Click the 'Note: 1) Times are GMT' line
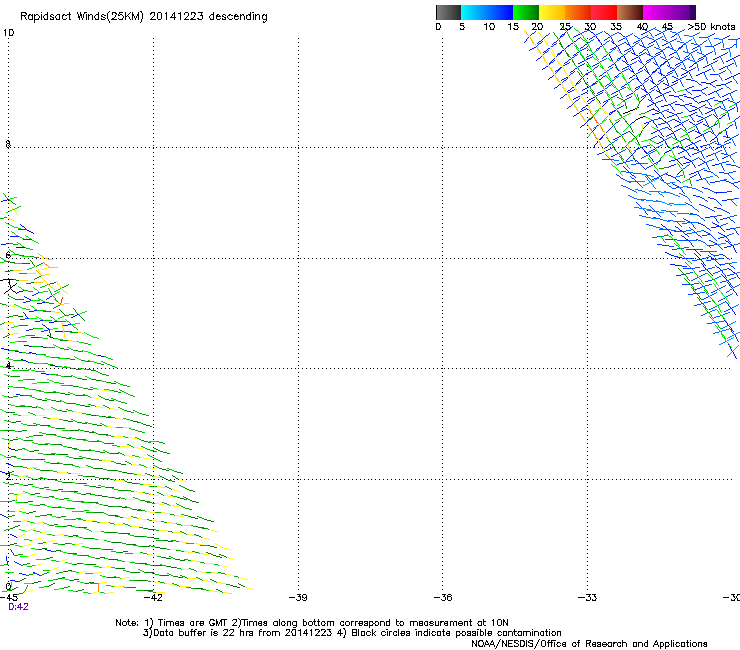This screenshot has height=650, width=740. point(311,623)
